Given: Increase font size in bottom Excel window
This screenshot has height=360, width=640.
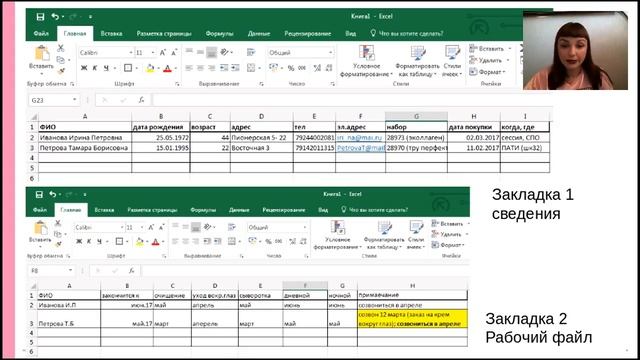Looking at the screenshot, I should (151, 227).
